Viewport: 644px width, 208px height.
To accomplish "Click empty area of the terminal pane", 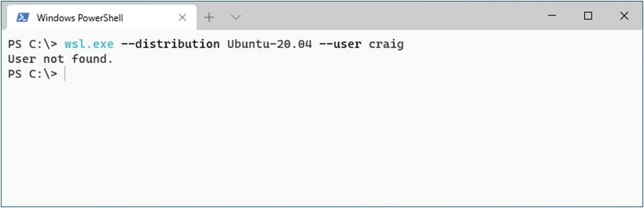I will pos(322,145).
